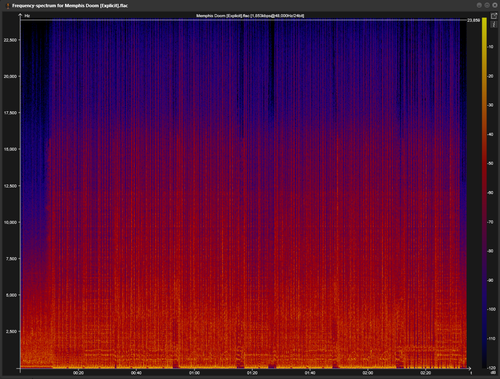
Task: Click the 02:00 time marker on the timeline
Action: (368, 373)
